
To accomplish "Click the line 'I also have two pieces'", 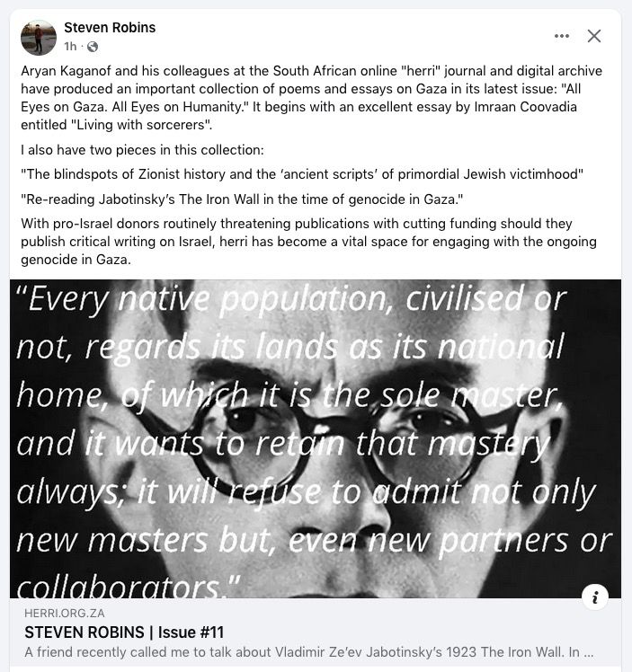I will [142, 150].
